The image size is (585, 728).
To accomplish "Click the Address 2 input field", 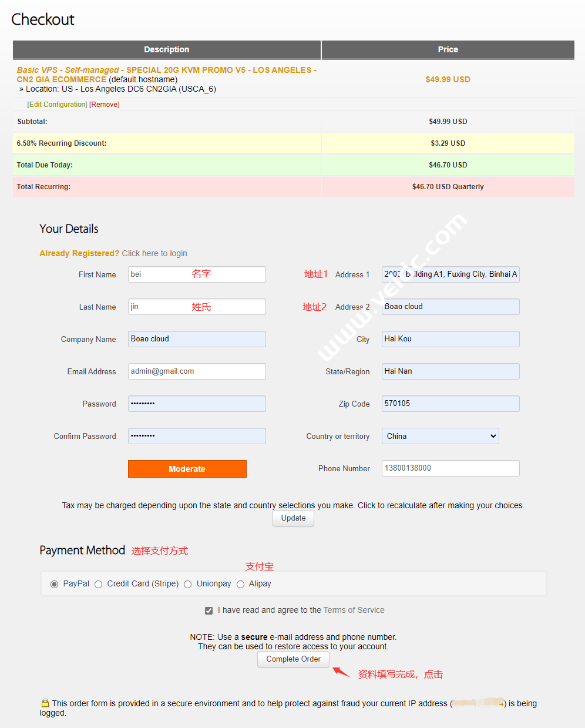I will (450, 307).
